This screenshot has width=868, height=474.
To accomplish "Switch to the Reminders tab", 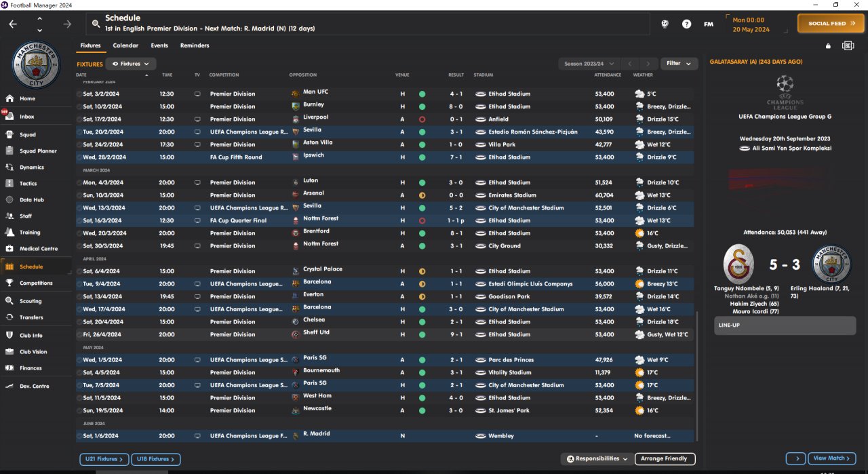I will pos(195,45).
